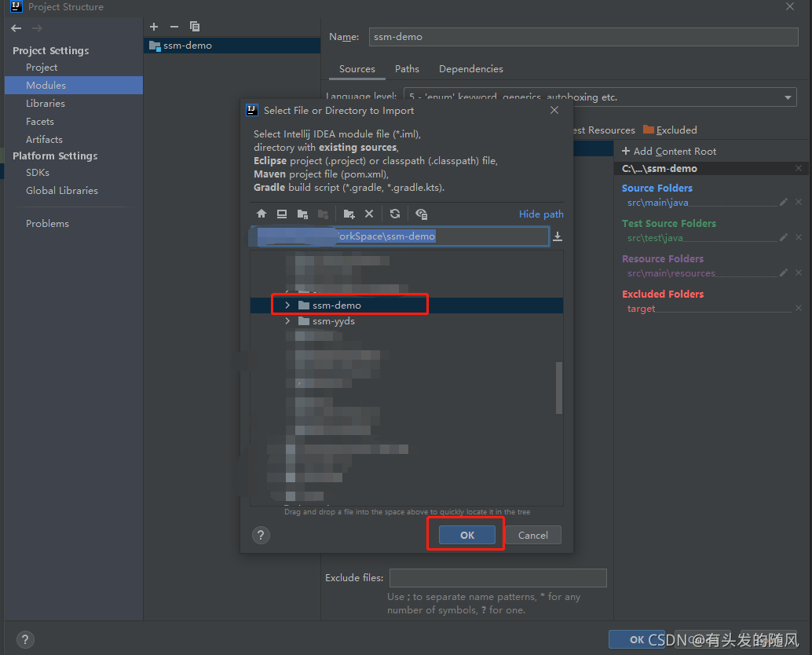Click the back arrow in Project Structure
The width and height of the screenshot is (812, 655).
click(16, 28)
